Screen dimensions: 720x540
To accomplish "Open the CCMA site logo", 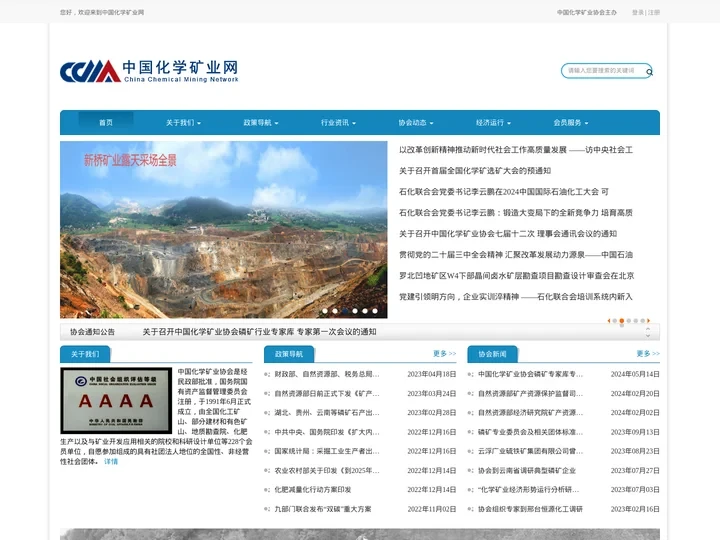I will pos(149,71).
